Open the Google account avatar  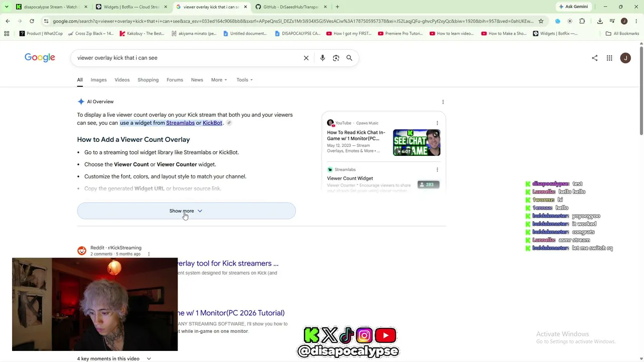coord(625,58)
